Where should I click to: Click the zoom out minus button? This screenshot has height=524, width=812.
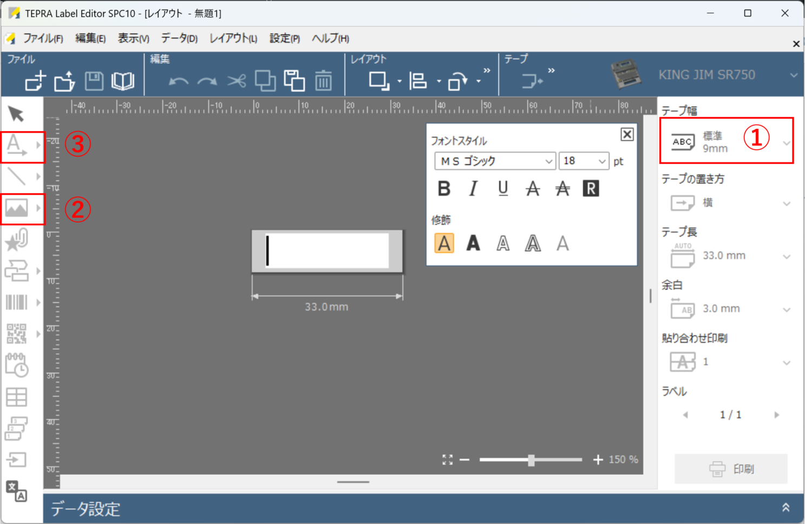[x=464, y=460]
